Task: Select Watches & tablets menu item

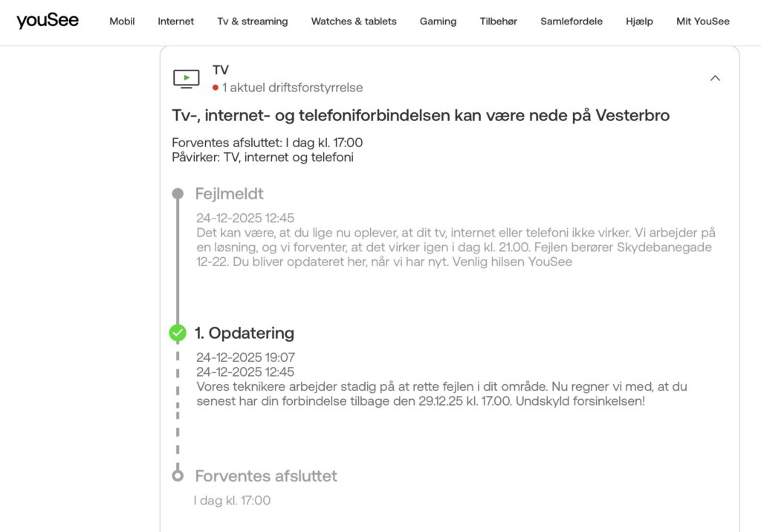Action: [354, 22]
